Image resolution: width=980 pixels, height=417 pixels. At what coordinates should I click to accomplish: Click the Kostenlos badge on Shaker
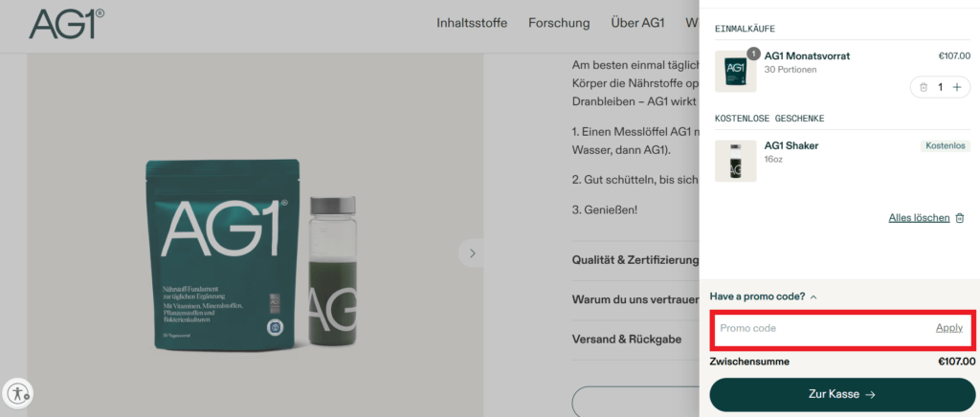[x=945, y=146]
